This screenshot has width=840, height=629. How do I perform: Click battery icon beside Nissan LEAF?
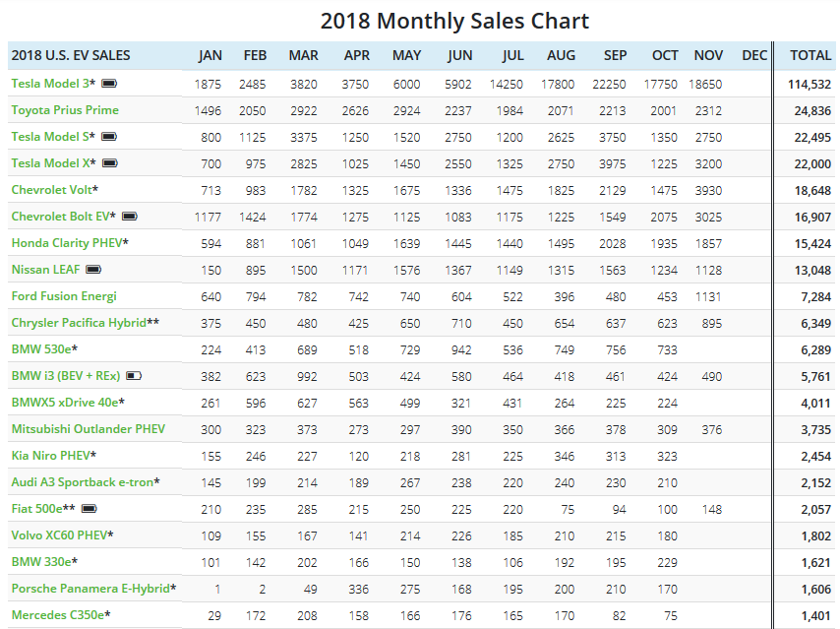point(94,270)
